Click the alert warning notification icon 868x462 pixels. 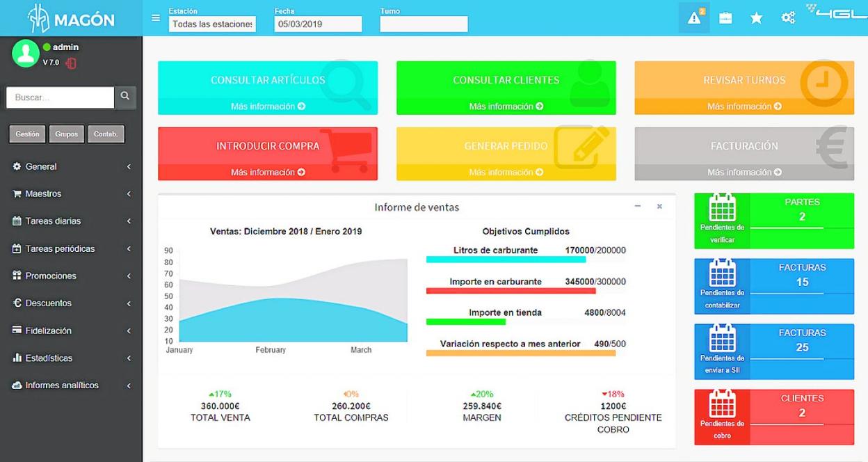[x=693, y=19]
